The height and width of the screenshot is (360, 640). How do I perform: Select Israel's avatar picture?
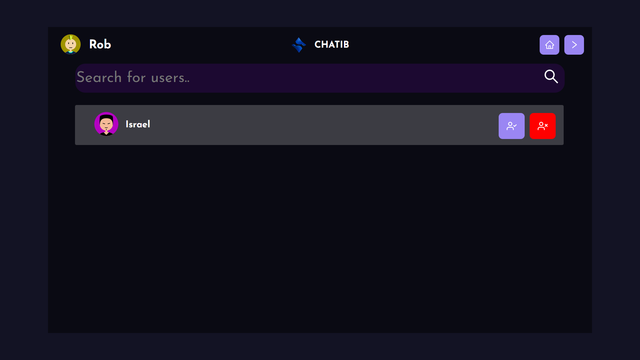tap(106, 124)
